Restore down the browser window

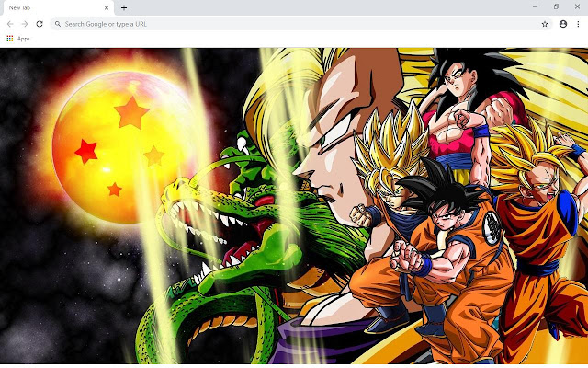pos(556,6)
